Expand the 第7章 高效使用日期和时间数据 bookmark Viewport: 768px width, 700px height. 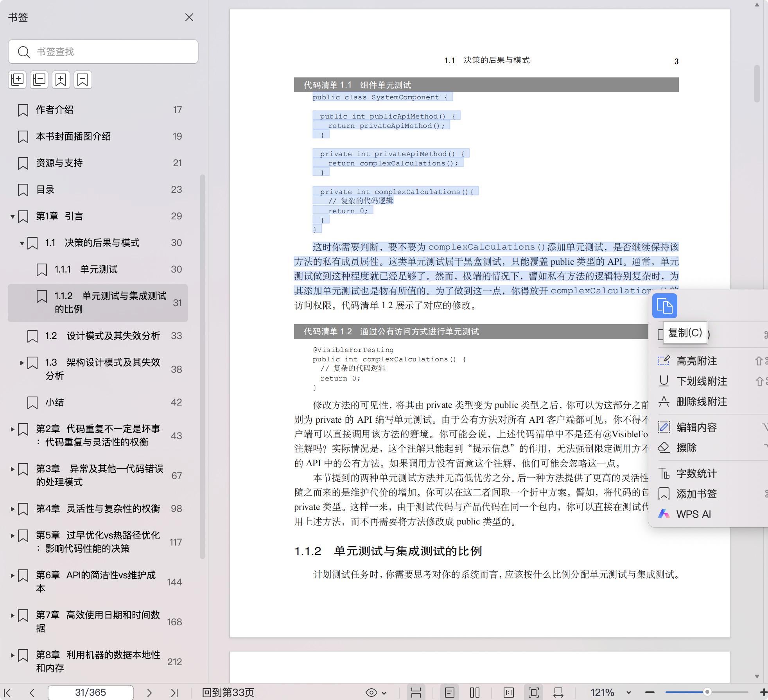tap(13, 615)
